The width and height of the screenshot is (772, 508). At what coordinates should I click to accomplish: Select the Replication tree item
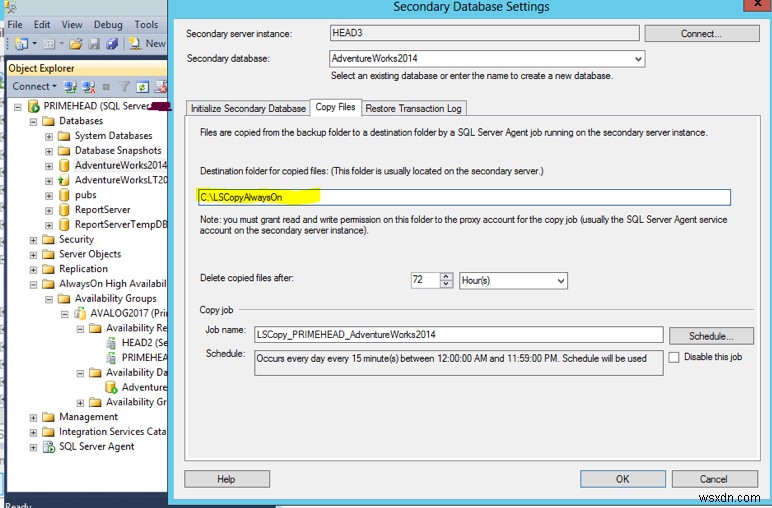pos(83,269)
